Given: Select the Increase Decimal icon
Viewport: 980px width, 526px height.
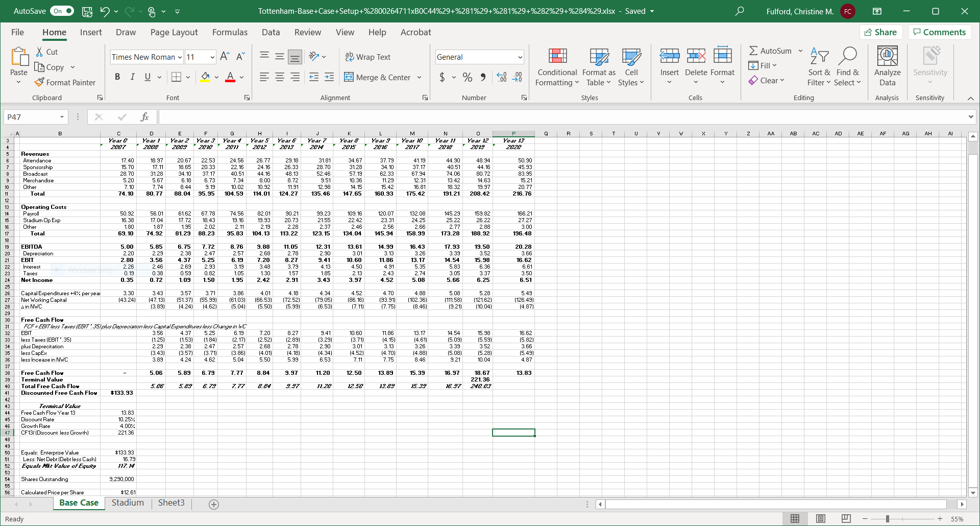Looking at the screenshot, I should [x=501, y=77].
